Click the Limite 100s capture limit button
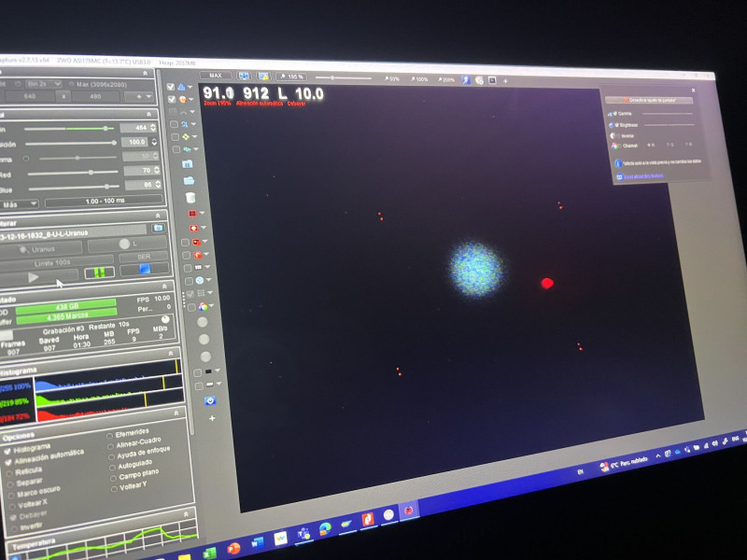The image size is (747, 560). coord(55,263)
